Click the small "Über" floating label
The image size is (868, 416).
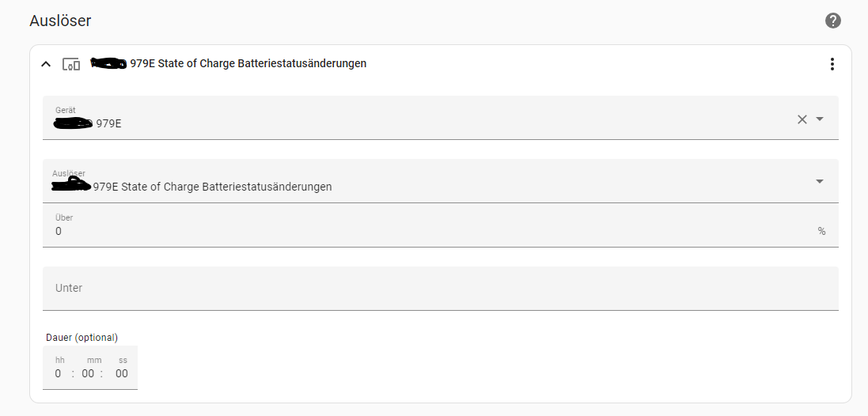pyautogui.click(x=64, y=217)
